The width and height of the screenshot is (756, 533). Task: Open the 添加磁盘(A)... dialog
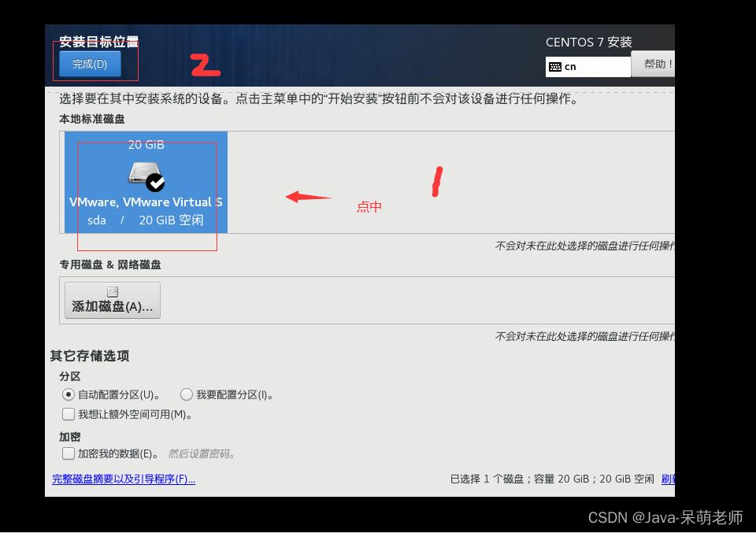112,300
